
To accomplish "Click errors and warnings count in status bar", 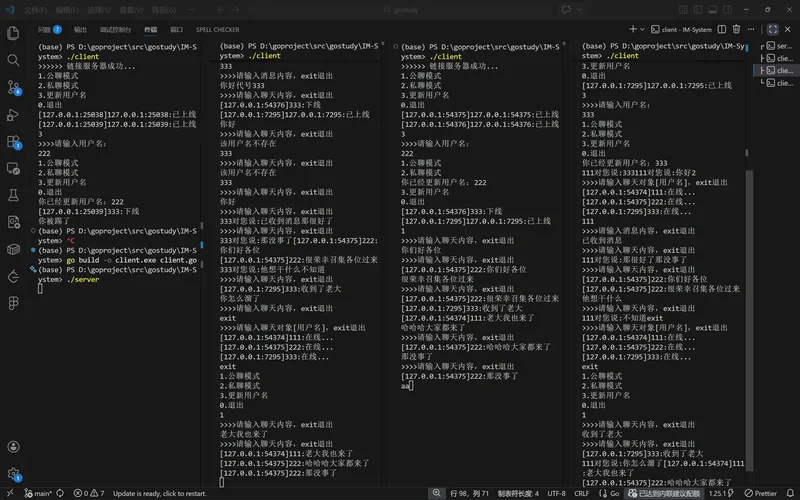I will click(89, 493).
